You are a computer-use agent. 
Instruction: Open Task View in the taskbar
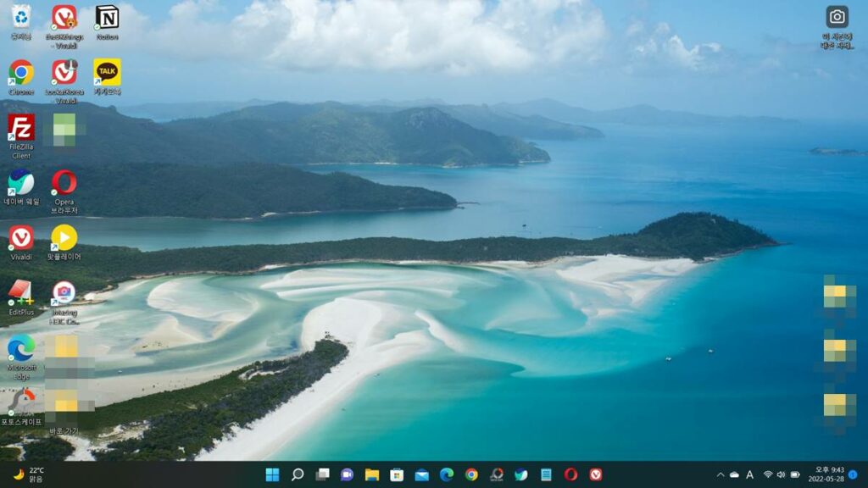(x=322, y=474)
